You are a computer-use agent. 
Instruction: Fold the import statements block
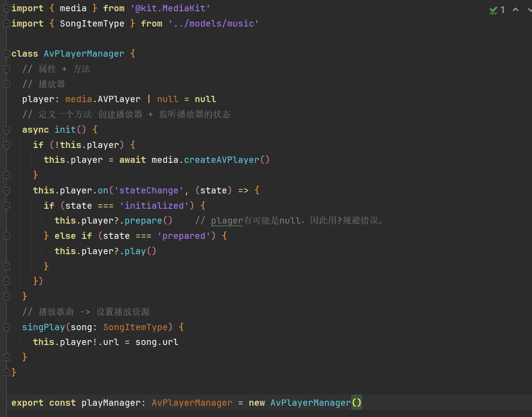6,8
